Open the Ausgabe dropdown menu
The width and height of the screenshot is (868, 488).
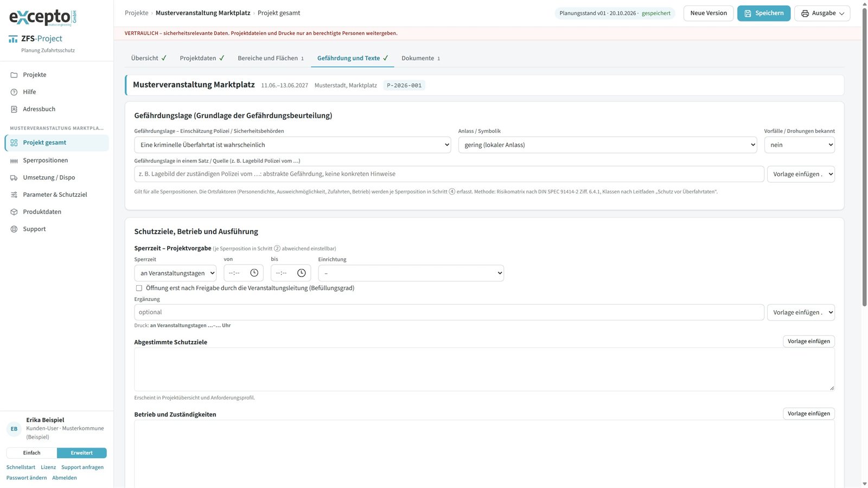point(822,13)
